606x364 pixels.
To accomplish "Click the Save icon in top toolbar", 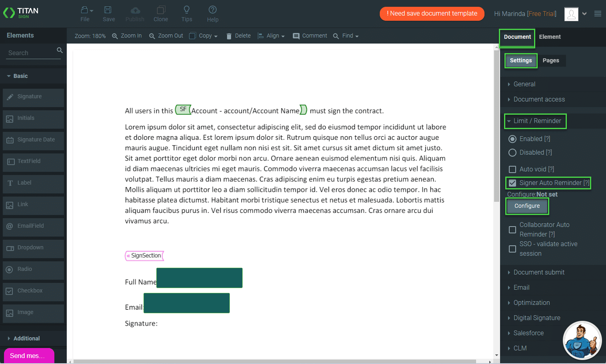I will coord(108,10).
